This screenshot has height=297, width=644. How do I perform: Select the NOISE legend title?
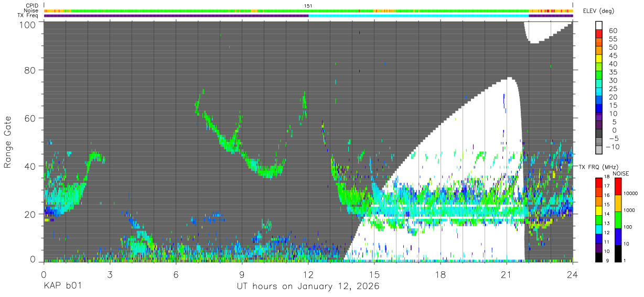[621, 173]
